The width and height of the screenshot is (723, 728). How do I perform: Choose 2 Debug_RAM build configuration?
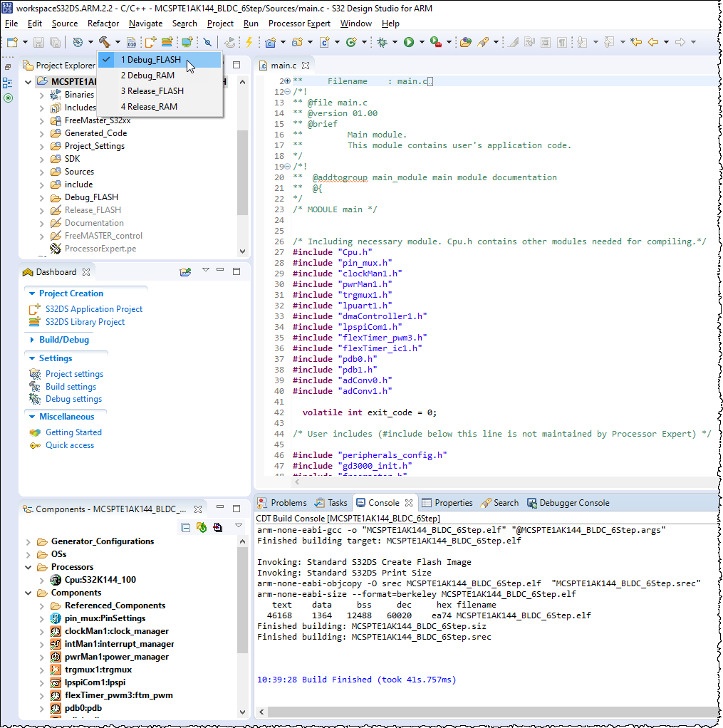147,76
